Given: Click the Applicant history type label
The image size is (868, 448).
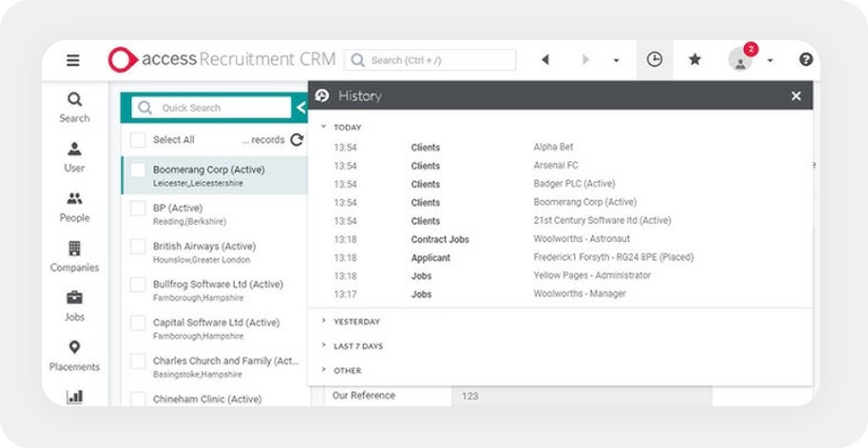Looking at the screenshot, I should [430, 258].
